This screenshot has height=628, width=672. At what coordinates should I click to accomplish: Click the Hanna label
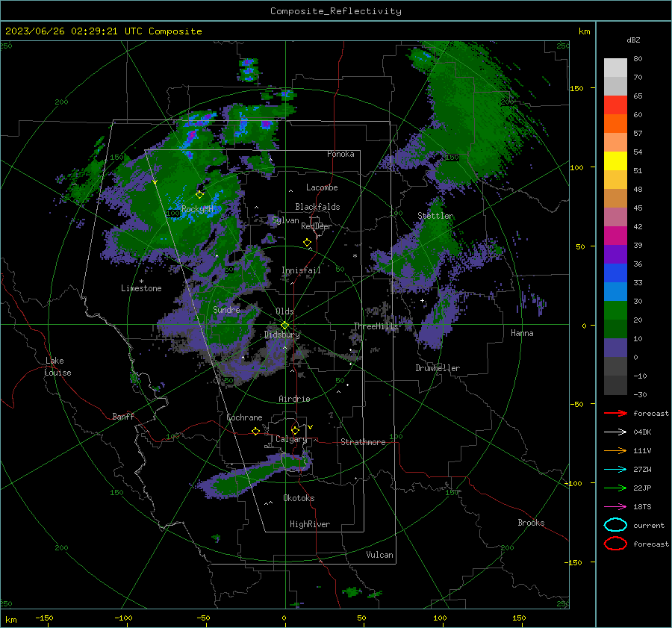522,333
